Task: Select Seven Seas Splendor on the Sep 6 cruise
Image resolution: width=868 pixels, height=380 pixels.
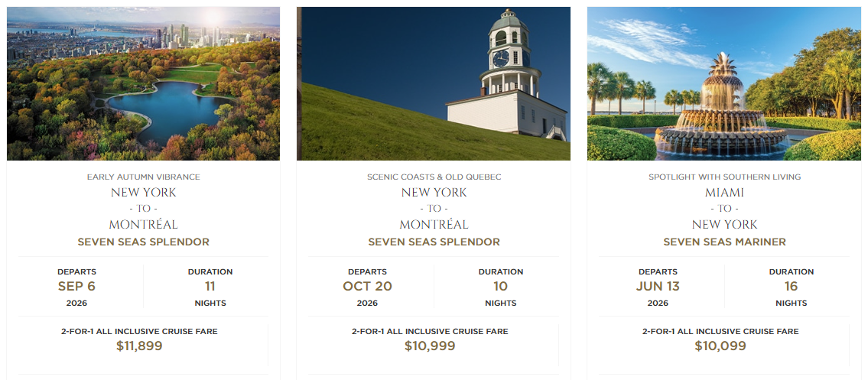Action: pyautogui.click(x=143, y=242)
